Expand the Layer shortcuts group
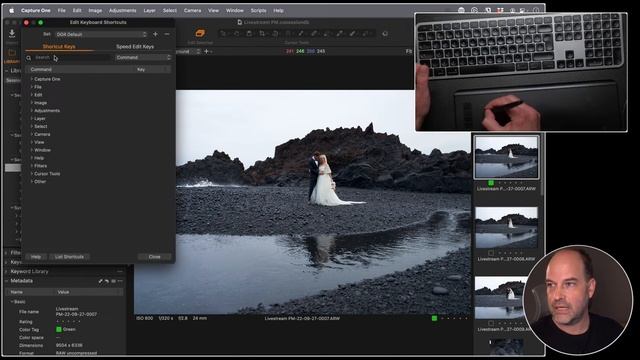Screen dimensions: 640x360 click(x=32, y=118)
